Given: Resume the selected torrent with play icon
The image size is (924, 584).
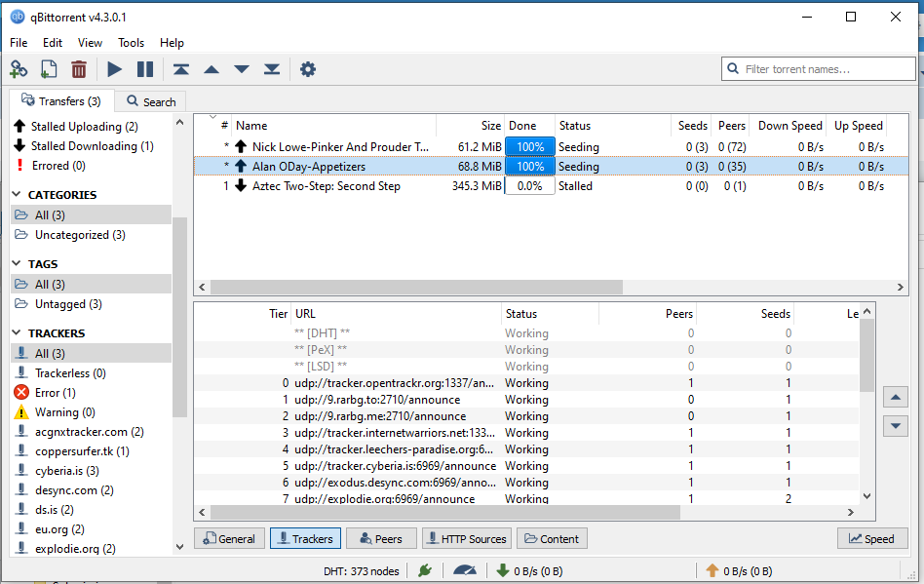Looking at the screenshot, I should pyautogui.click(x=114, y=69).
